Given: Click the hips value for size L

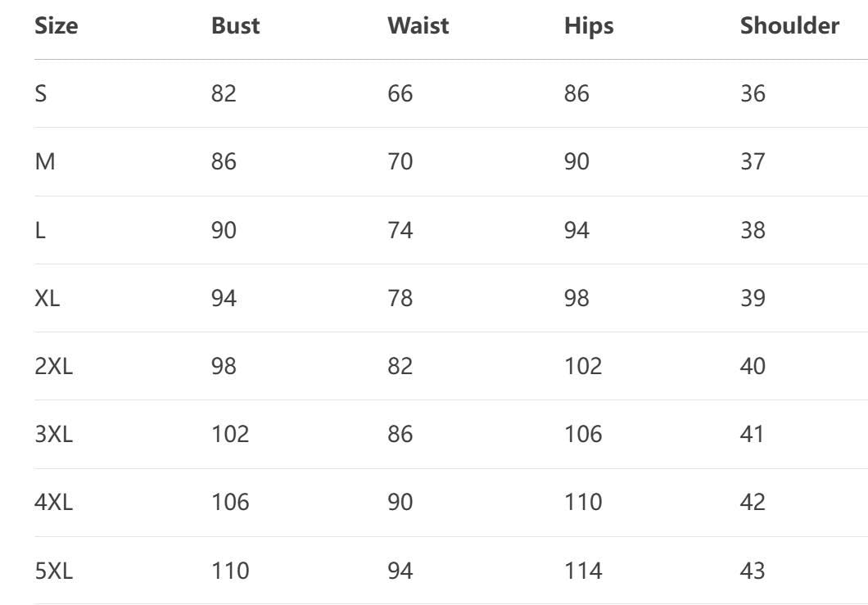Looking at the screenshot, I should 576,230.
